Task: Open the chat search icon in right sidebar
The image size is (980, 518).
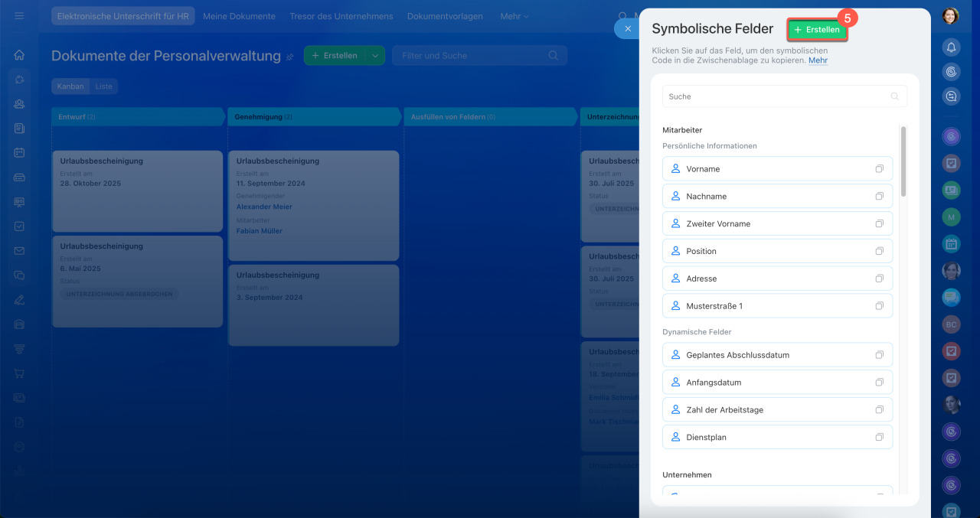Action: [951, 96]
